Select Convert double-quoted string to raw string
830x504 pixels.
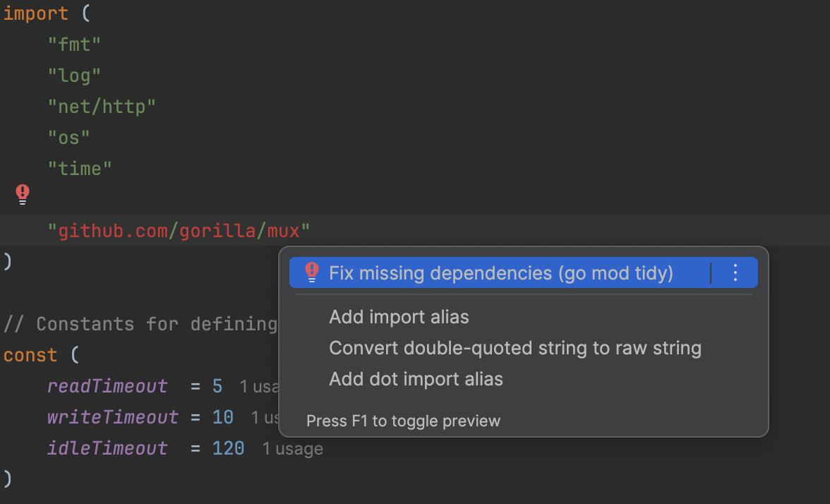tap(515, 348)
